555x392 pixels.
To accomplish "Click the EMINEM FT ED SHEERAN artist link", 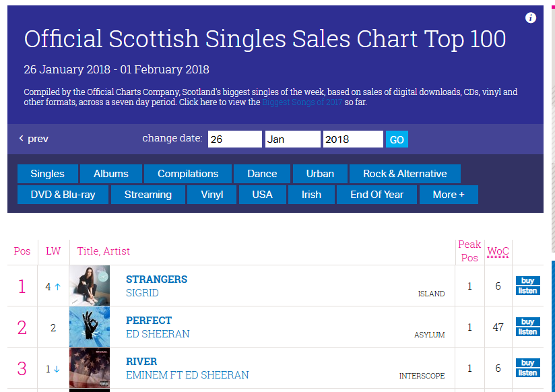I will (x=187, y=375).
